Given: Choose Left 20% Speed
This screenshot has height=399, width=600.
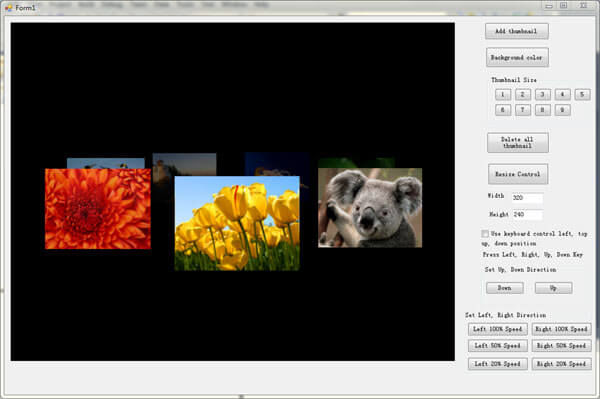Looking at the screenshot, I should pos(497,364).
